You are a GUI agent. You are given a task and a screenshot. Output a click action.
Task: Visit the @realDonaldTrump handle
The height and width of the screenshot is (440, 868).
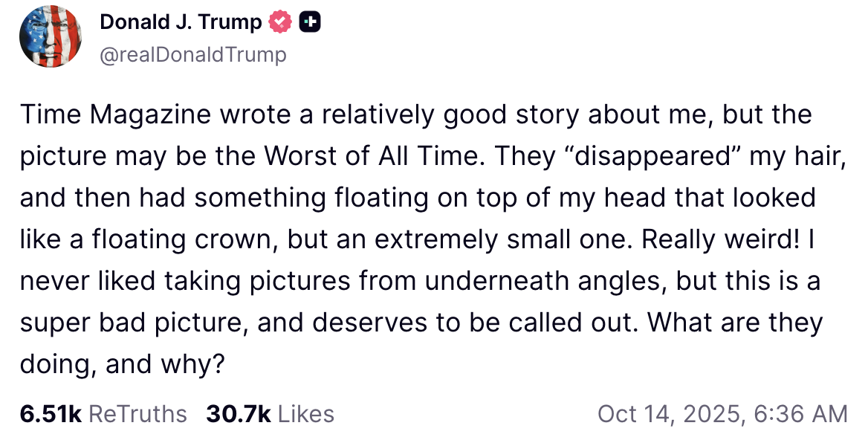pyautogui.click(x=192, y=55)
